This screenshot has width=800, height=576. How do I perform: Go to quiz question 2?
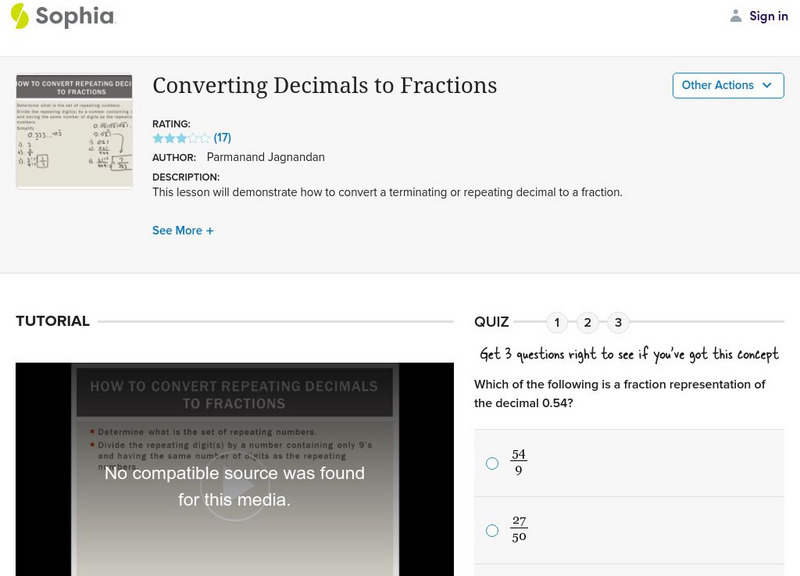click(x=588, y=322)
